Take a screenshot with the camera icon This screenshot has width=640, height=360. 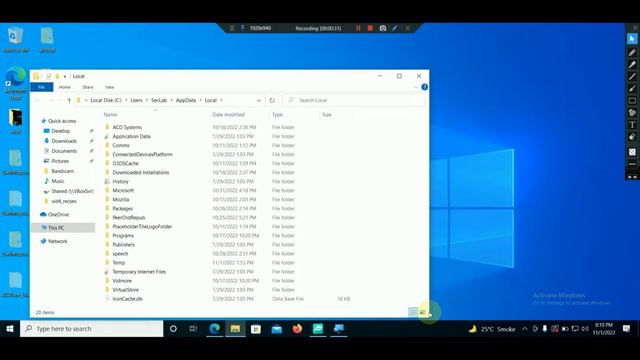pyautogui.click(x=383, y=28)
